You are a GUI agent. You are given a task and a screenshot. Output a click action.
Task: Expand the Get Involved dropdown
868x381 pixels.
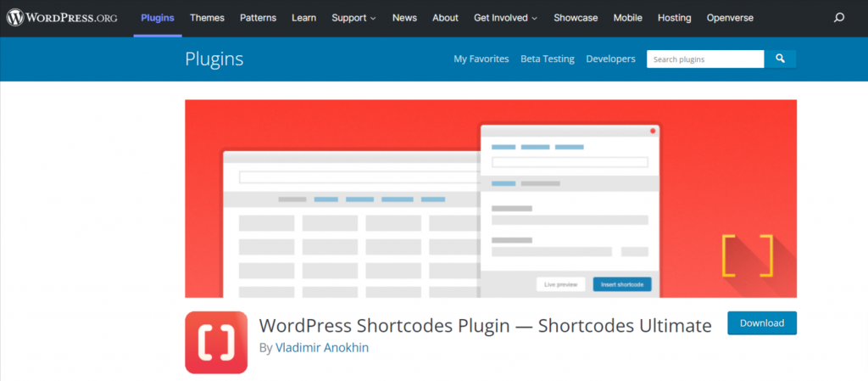(506, 18)
